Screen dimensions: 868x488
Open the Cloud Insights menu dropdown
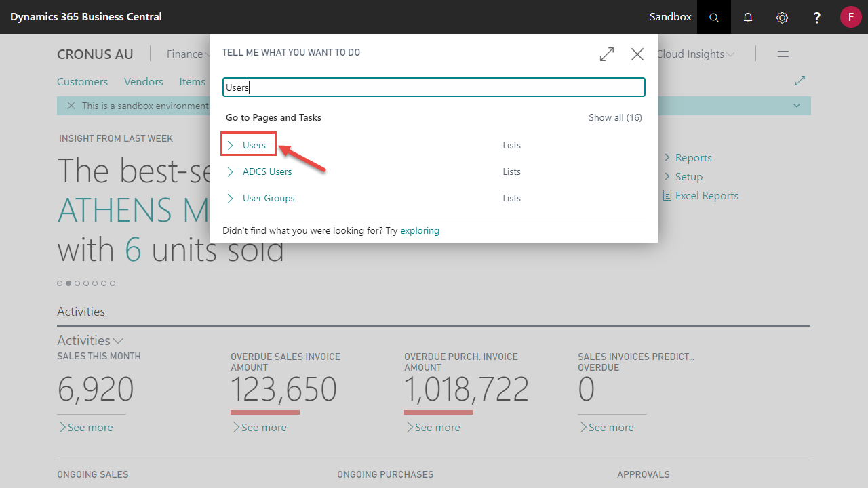click(695, 54)
